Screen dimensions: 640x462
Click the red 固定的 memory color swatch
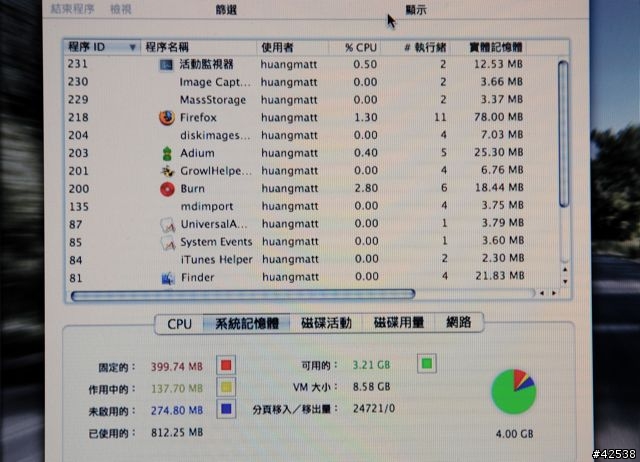226,365
